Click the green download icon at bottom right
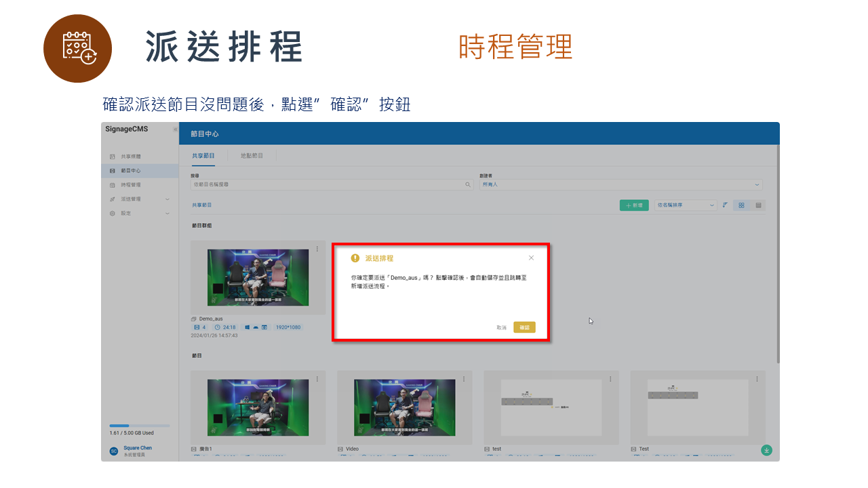This screenshot has width=868, height=488. [x=766, y=449]
